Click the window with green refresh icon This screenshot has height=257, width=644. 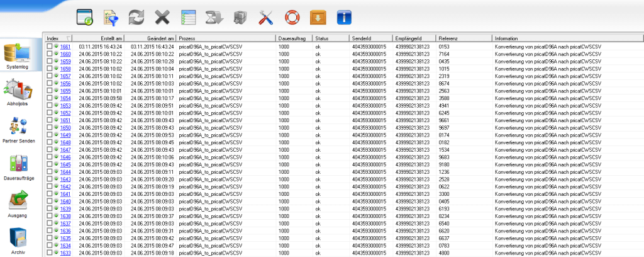[x=85, y=17]
